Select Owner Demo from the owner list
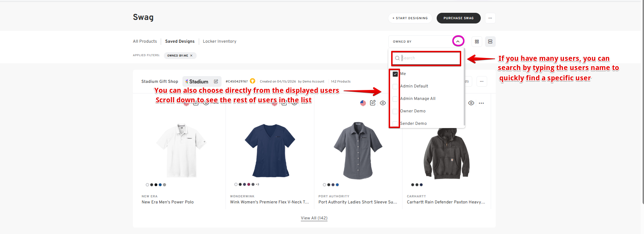This screenshot has width=644, height=234. coord(413,111)
